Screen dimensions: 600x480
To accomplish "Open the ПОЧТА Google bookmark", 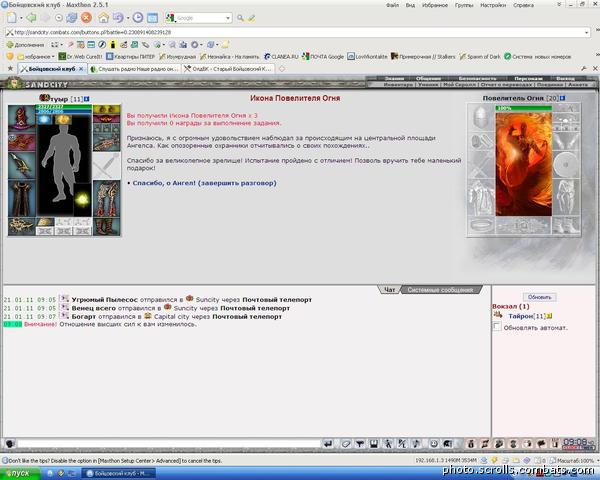I will [323, 57].
